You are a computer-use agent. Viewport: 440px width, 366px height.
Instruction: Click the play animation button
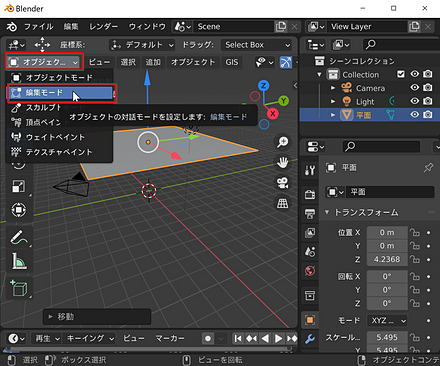pos(278,339)
